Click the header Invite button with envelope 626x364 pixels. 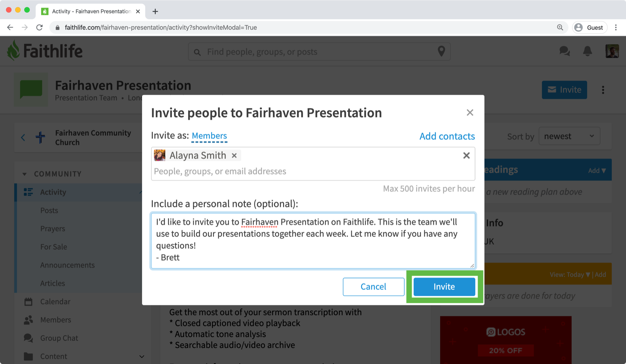point(564,90)
